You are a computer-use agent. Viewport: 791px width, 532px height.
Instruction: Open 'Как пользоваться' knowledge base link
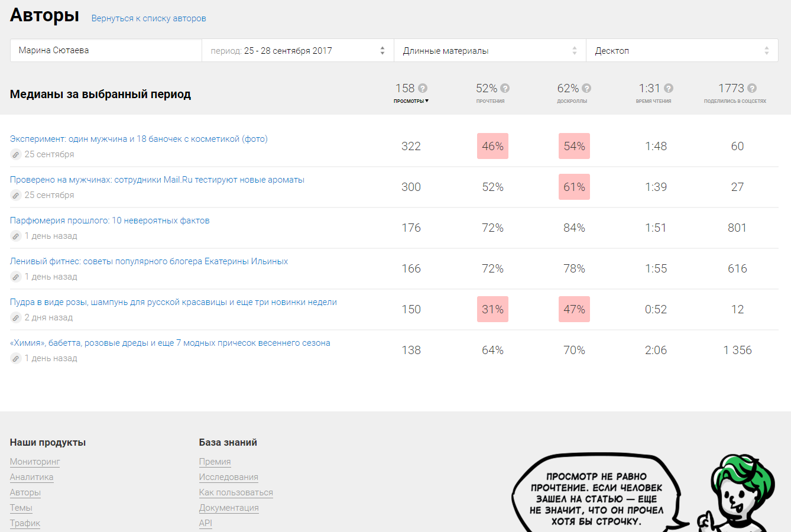point(236,492)
